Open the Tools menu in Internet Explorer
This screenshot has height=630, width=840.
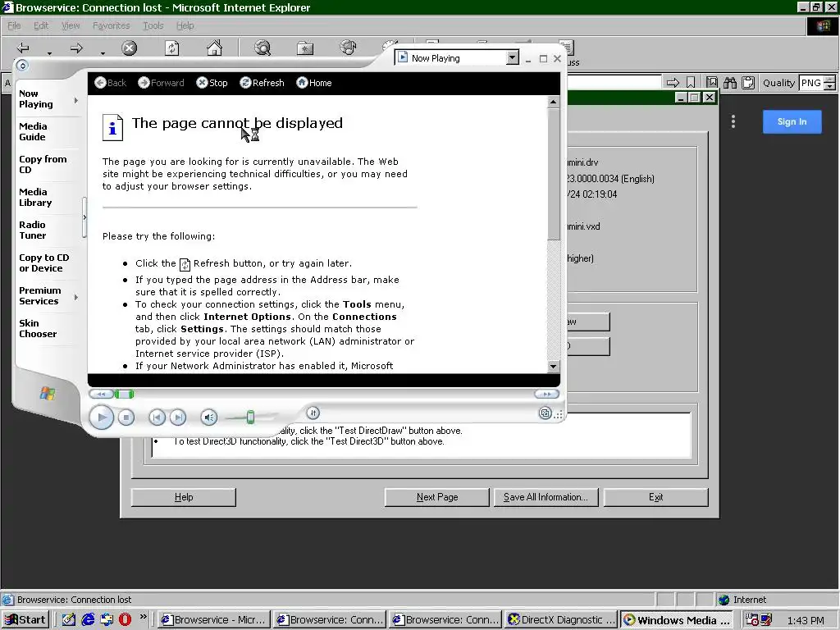[x=153, y=25]
